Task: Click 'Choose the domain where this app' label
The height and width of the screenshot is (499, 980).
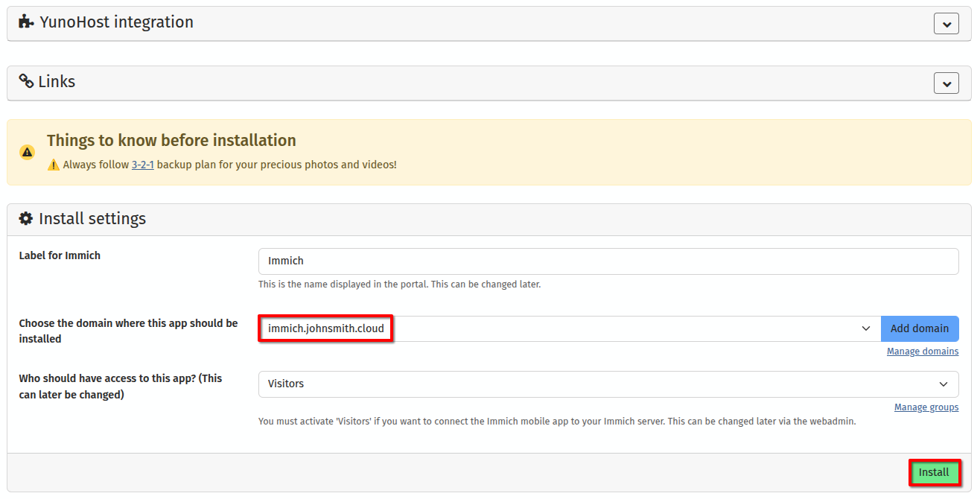Action: [x=128, y=331]
